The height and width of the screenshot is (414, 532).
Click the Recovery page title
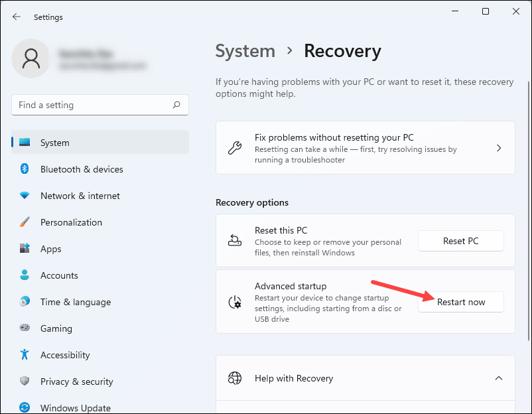point(342,51)
